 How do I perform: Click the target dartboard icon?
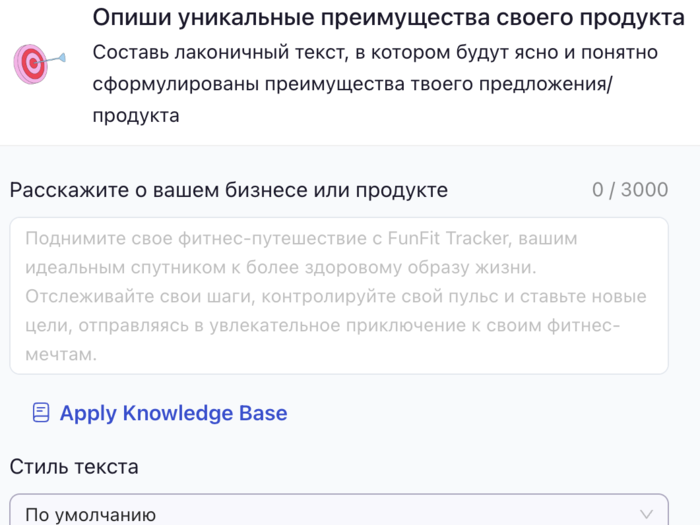point(32,64)
